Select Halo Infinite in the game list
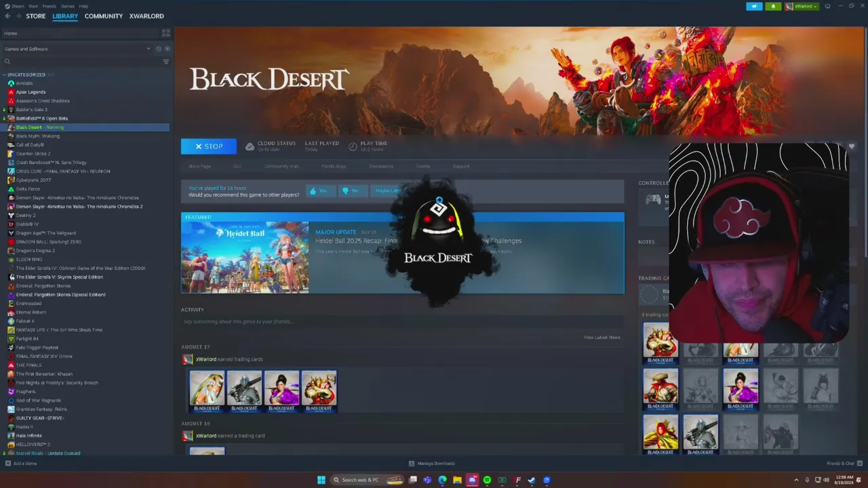 pyautogui.click(x=29, y=436)
